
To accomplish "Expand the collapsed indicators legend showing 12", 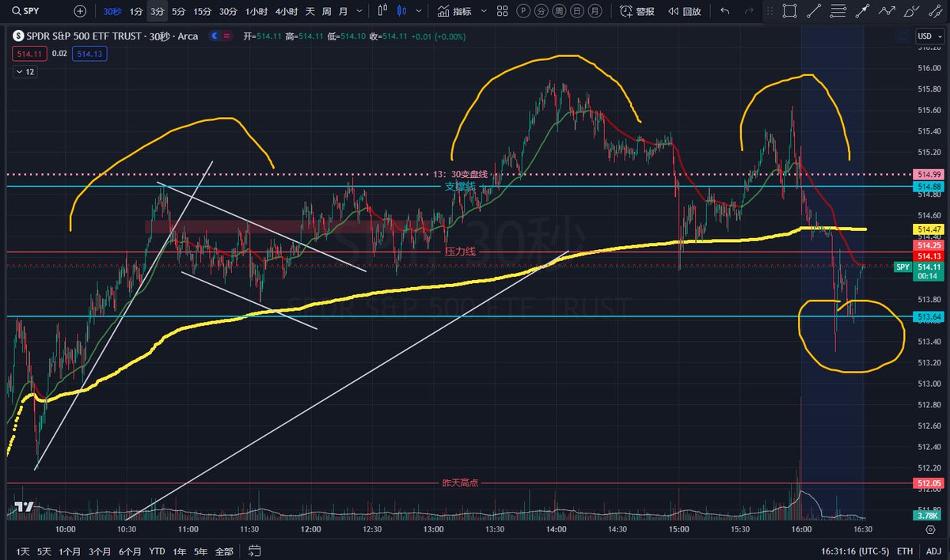I will point(25,72).
